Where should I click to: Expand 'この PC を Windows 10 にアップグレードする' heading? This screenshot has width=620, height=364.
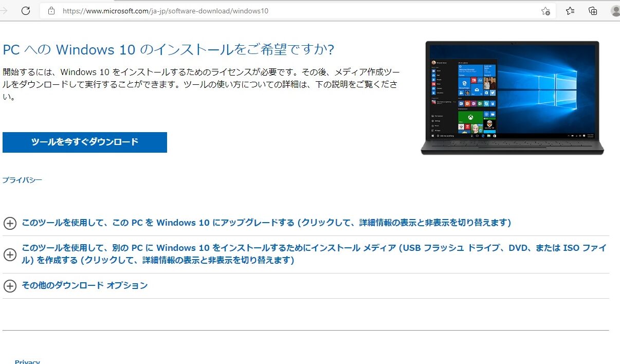[x=266, y=223]
